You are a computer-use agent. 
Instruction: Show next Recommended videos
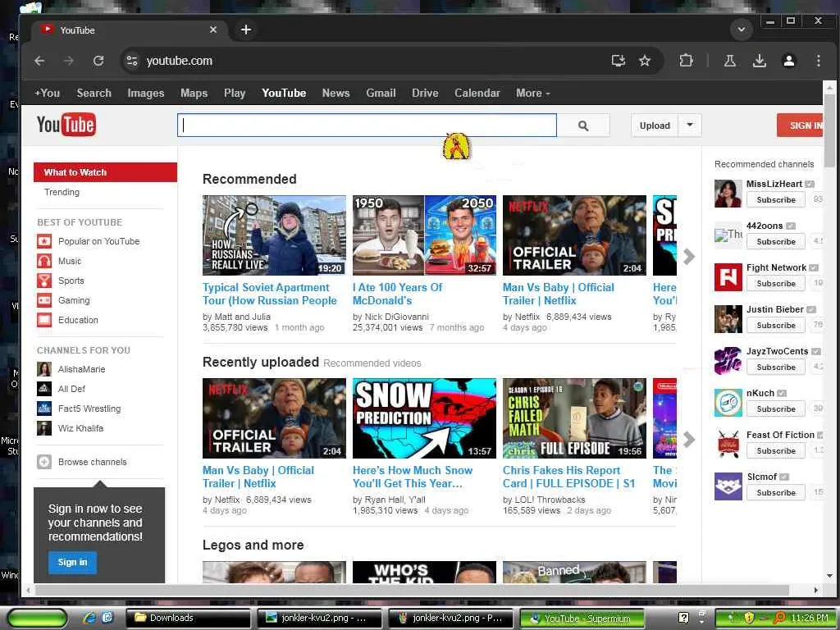click(689, 257)
